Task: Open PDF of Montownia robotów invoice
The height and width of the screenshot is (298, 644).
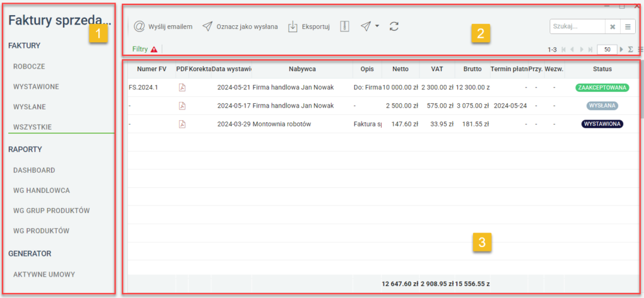Action: (x=182, y=124)
